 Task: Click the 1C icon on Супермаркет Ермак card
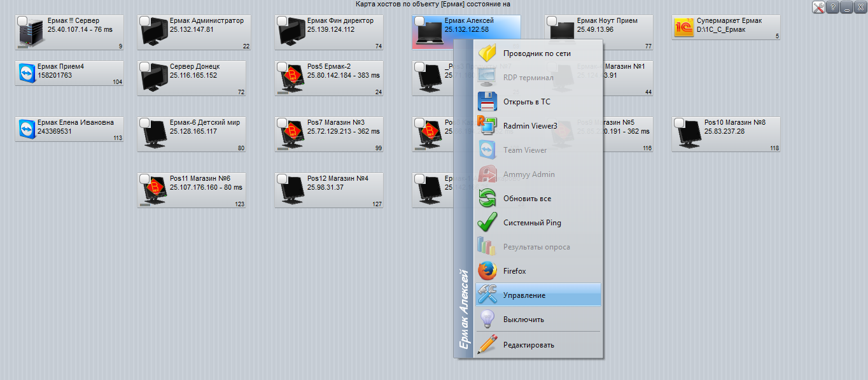coord(683,27)
